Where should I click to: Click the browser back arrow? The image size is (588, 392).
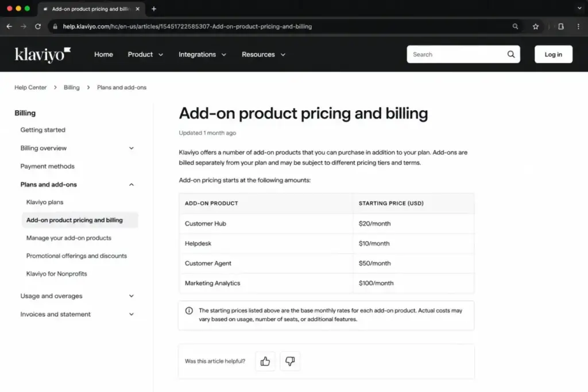click(x=9, y=26)
